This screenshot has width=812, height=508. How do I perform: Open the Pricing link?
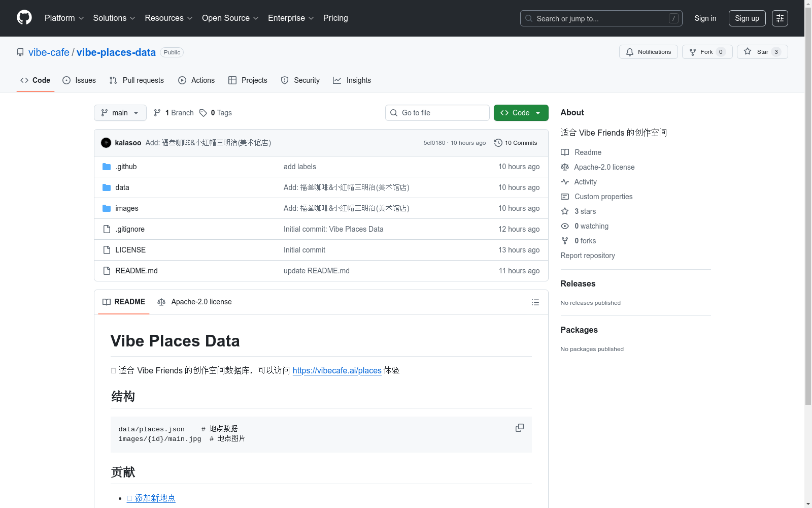point(335,18)
